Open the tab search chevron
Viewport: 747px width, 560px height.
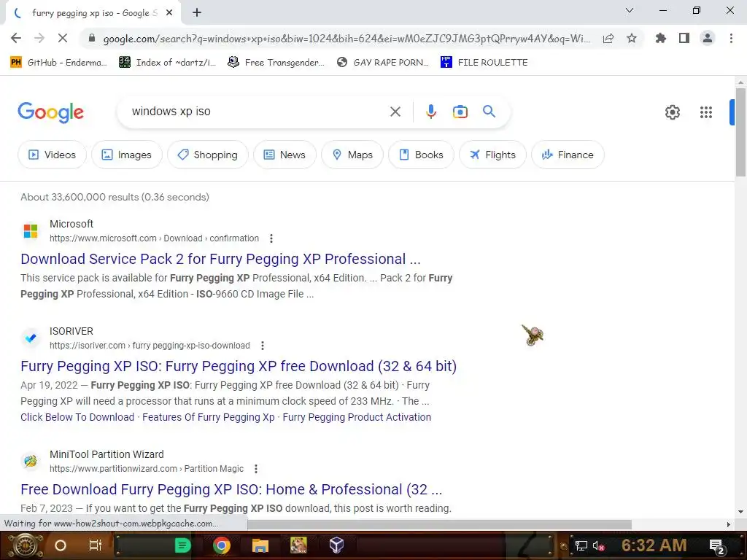point(630,10)
